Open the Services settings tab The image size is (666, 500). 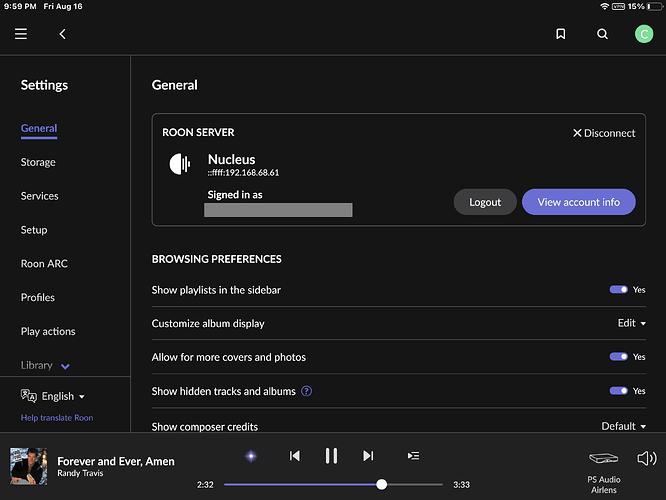pyautogui.click(x=40, y=196)
